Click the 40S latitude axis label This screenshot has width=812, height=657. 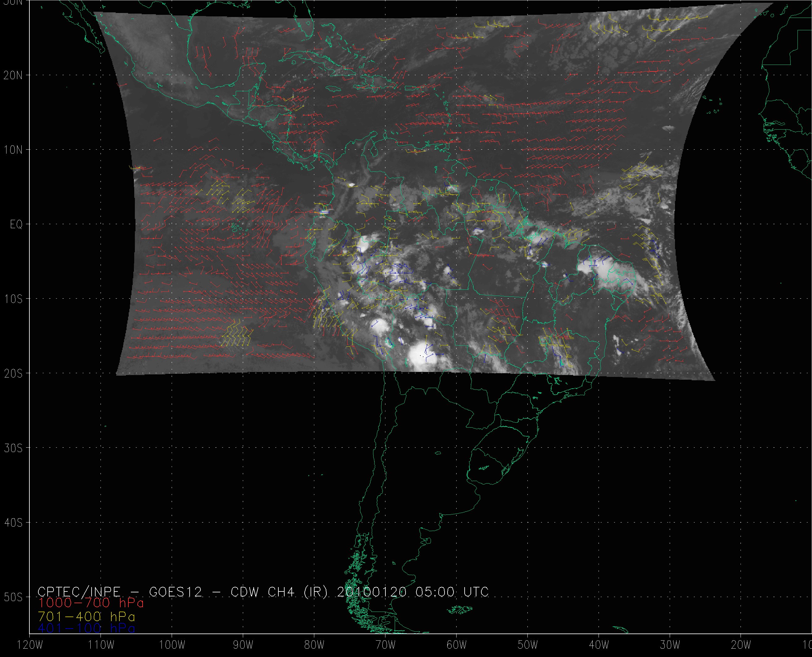pos(13,523)
